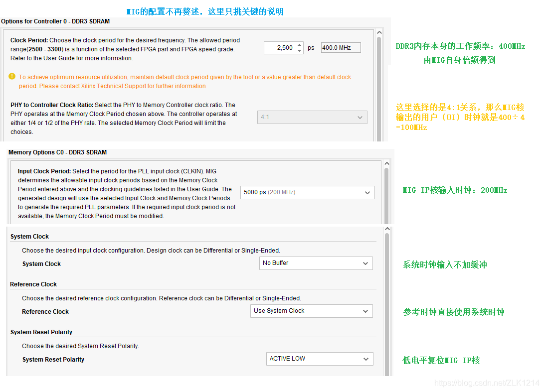Open the System Reset Polarity ACTIVE LOW dropdown
This screenshot has height=392, width=544.
(x=320, y=359)
